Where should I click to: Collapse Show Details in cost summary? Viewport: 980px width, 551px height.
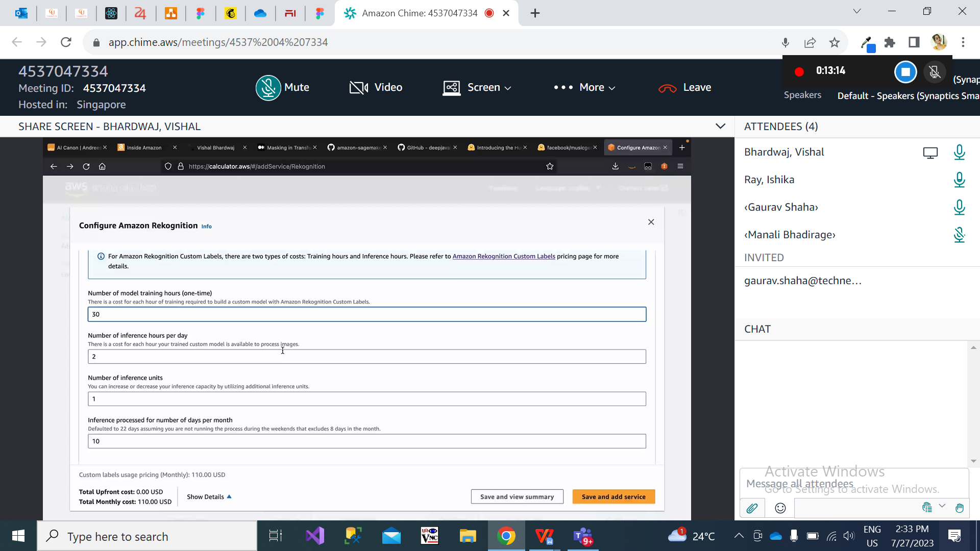pyautogui.click(x=209, y=497)
